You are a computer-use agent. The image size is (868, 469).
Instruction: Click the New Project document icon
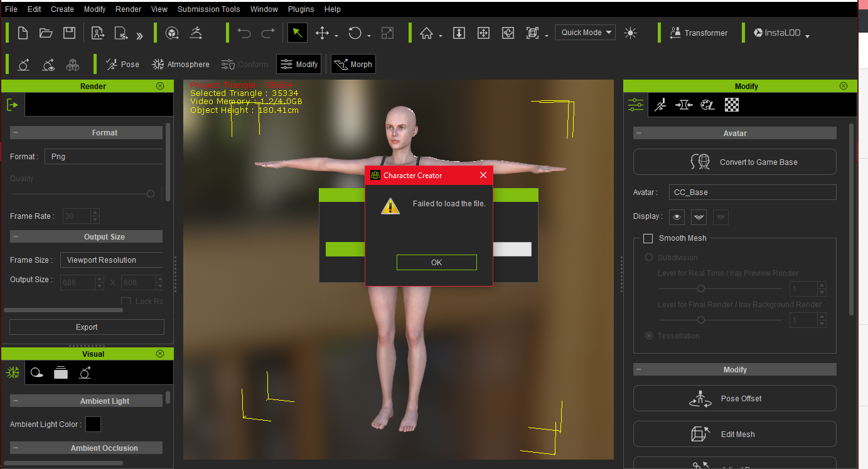(x=23, y=33)
